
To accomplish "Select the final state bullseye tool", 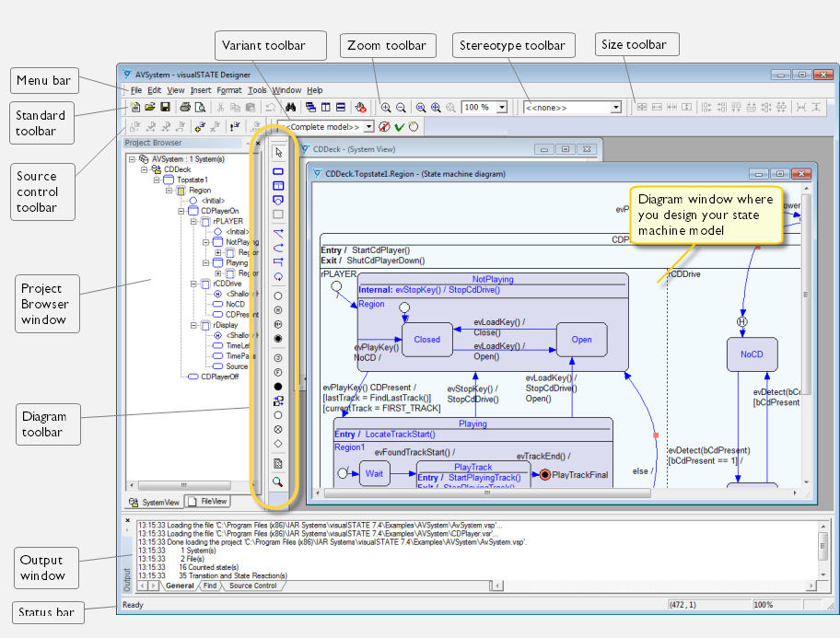I will tap(278, 339).
